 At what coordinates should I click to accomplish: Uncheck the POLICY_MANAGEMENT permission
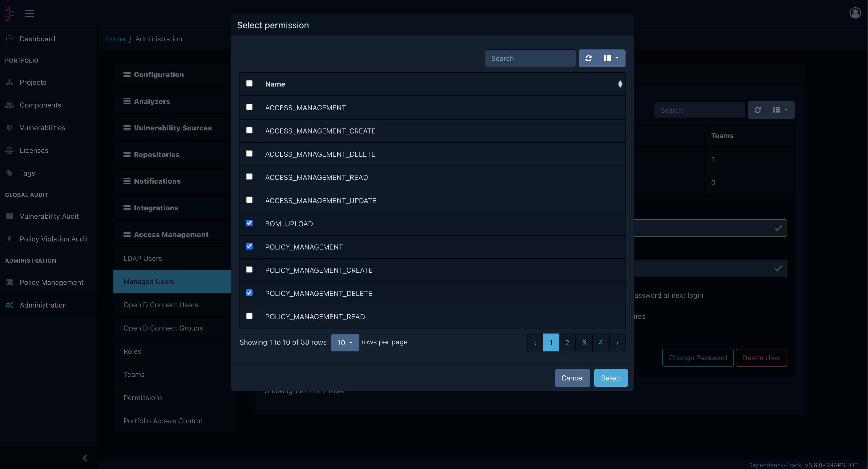pos(249,246)
